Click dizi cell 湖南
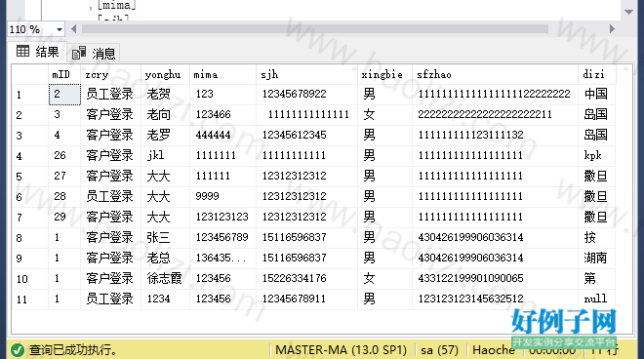 pyautogui.click(x=597, y=259)
